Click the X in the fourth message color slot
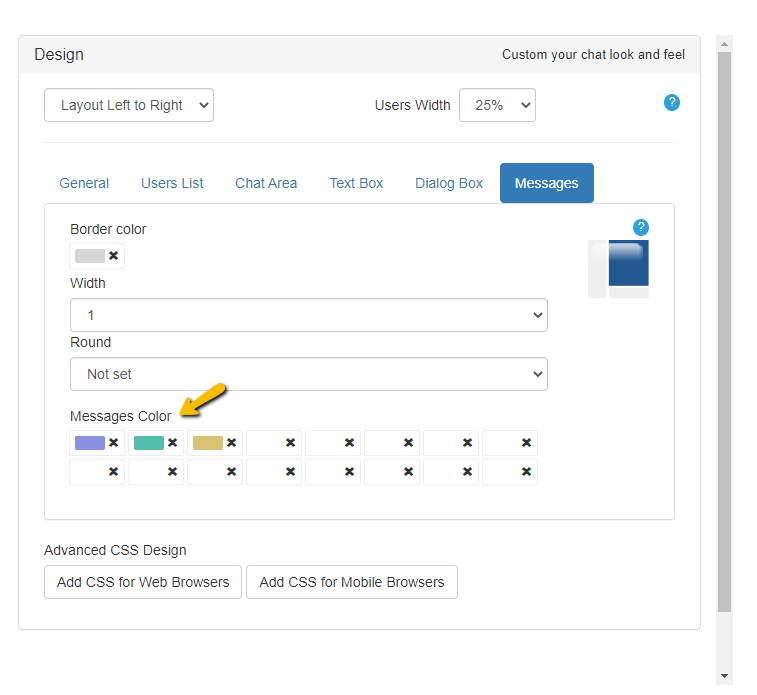The image size is (757, 695). click(290, 443)
